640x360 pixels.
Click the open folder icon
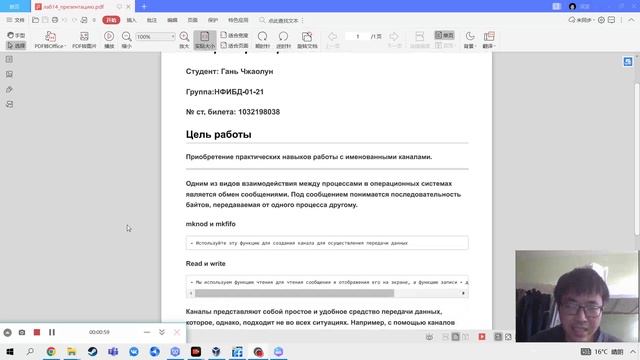(x=36, y=20)
